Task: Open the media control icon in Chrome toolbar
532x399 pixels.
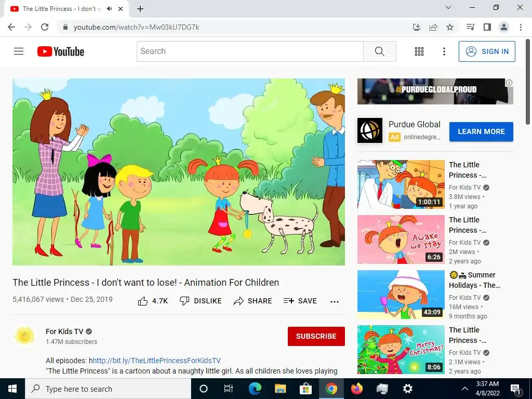Action: click(x=470, y=27)
